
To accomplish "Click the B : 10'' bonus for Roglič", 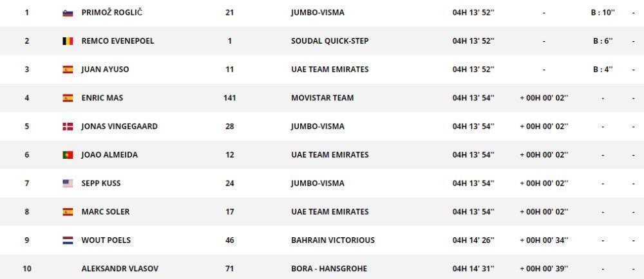I will pos(603,13).
